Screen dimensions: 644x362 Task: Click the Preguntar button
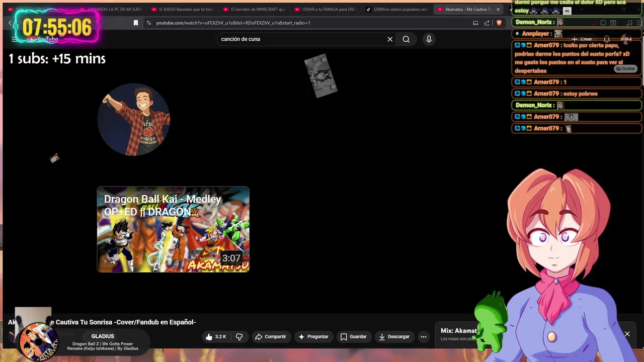click(313, 337)
